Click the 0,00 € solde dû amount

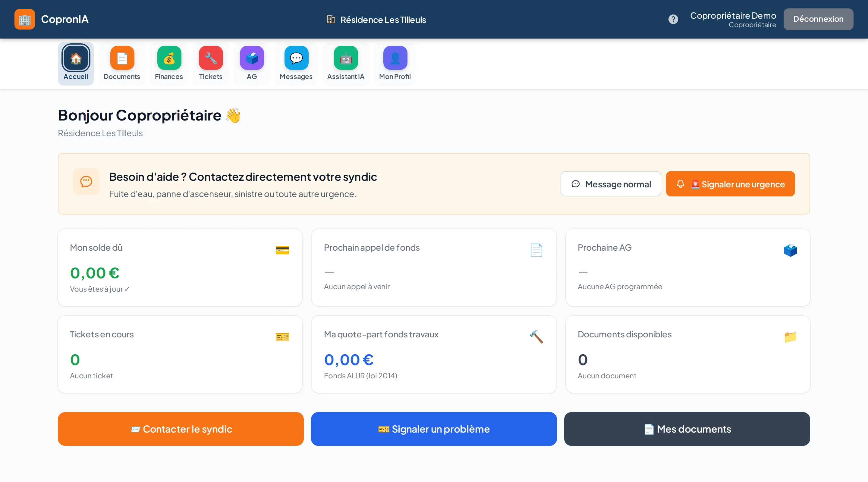point(95,273)
